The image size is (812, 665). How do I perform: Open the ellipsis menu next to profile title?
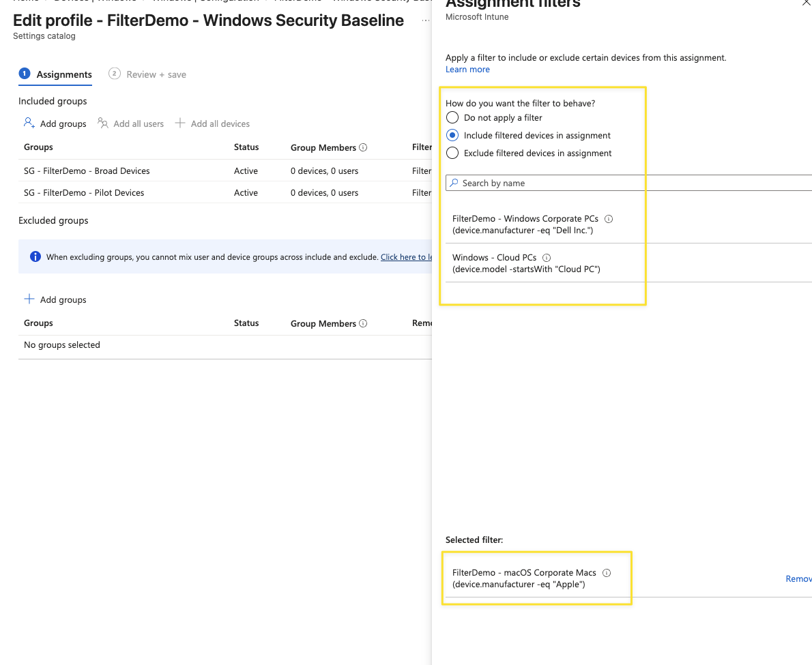pos(426,20)
